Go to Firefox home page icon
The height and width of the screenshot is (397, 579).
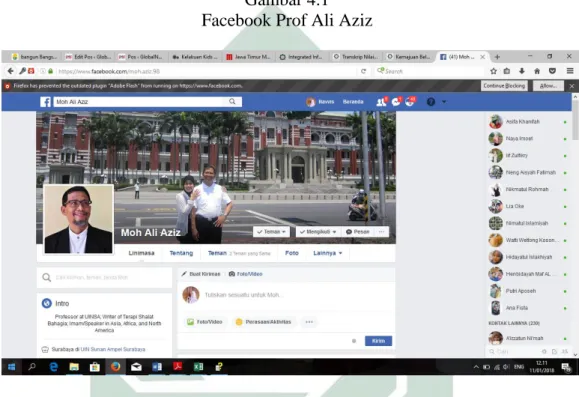(537, 71)
